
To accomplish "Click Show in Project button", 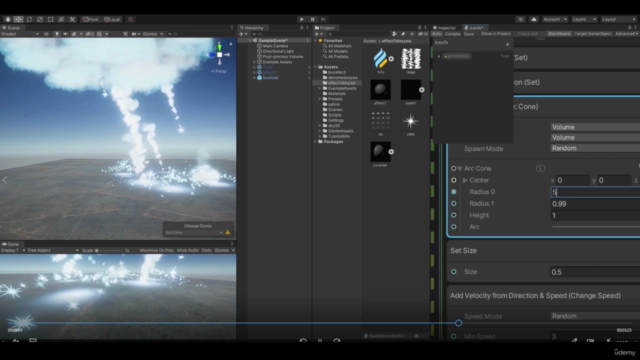I will coord(496,34).
